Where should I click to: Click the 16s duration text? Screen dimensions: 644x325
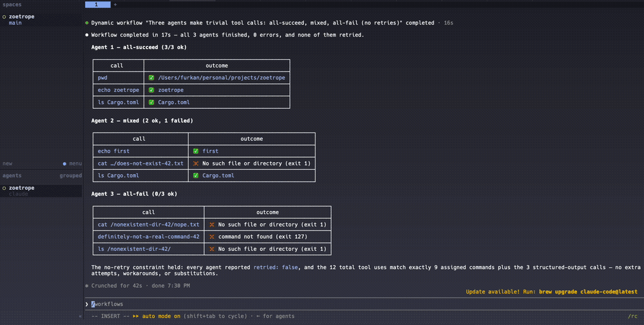(448, 23)
